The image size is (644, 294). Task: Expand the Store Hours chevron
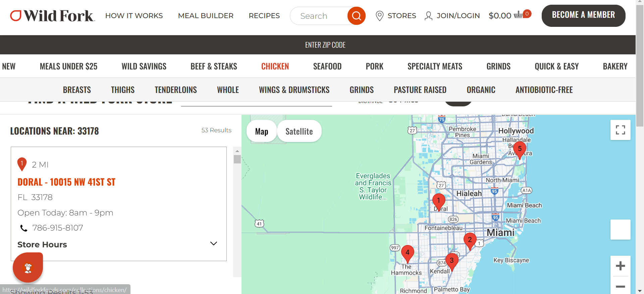pos(214,243)
